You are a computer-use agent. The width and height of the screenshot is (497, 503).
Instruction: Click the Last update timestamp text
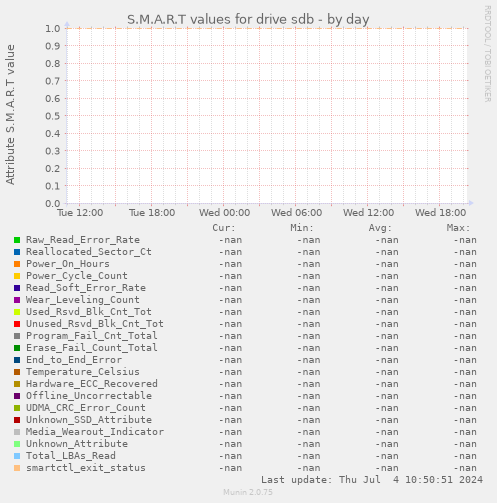[x=372, y=480]
